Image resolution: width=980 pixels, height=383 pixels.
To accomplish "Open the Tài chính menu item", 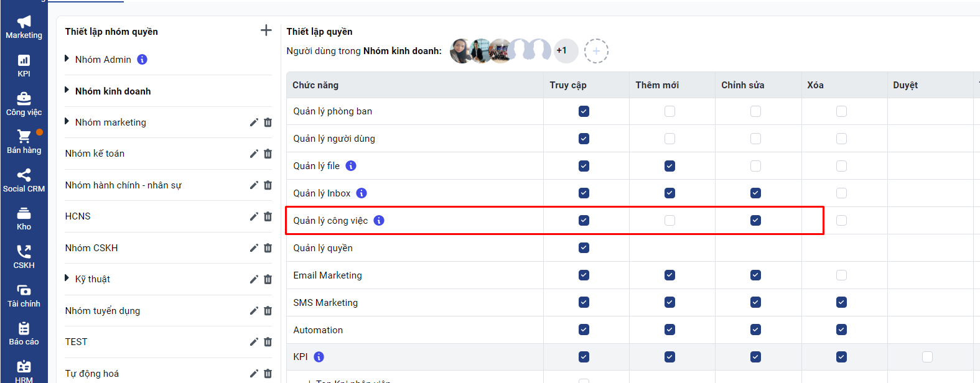I will (x=24, y=295).
